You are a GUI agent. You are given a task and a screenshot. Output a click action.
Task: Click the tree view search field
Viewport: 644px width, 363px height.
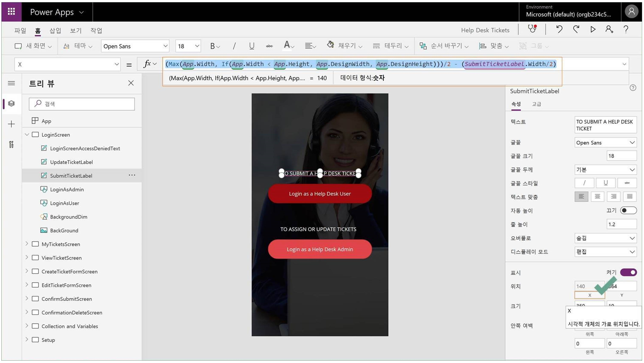click(x=82, y=104)
